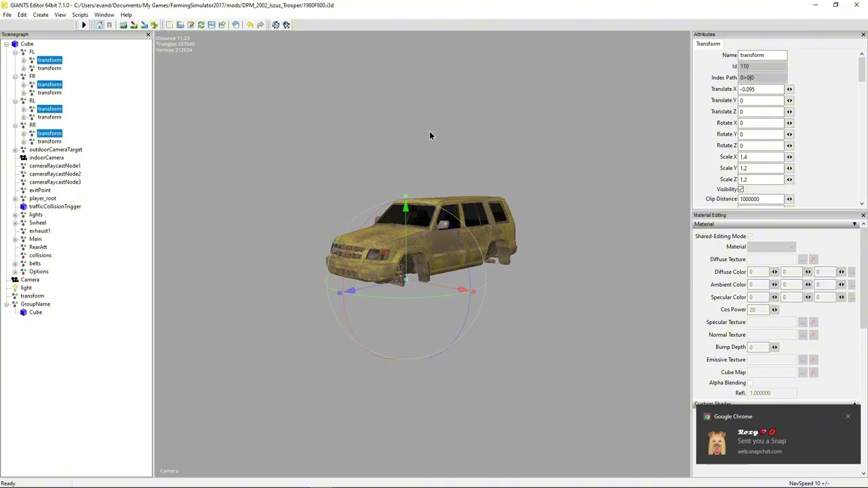This screenshot has width=868, height=488.
Task: Click the New file toolbar icon
Action: coord(170,25)
